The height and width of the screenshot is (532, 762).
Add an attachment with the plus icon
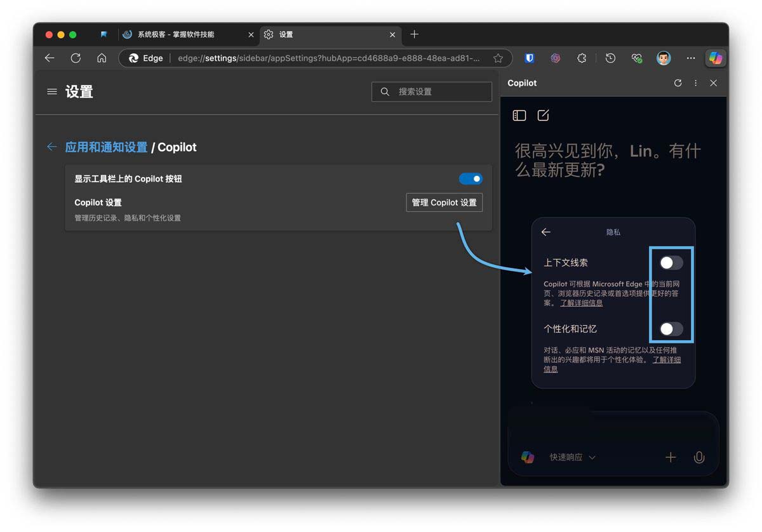tap(671, 457)
